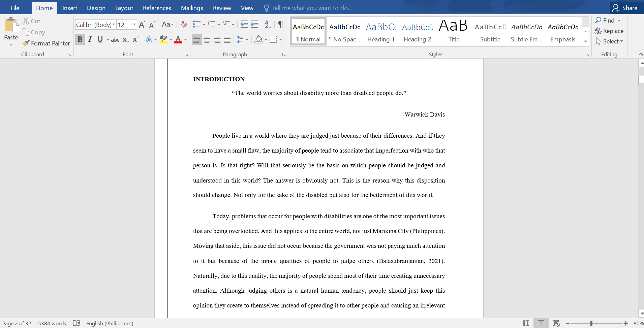Image resolution: width=644 pixels, height=328 pixels.
Task: Open the File menu
Action: pyautogui.click(x=15, y=8)
